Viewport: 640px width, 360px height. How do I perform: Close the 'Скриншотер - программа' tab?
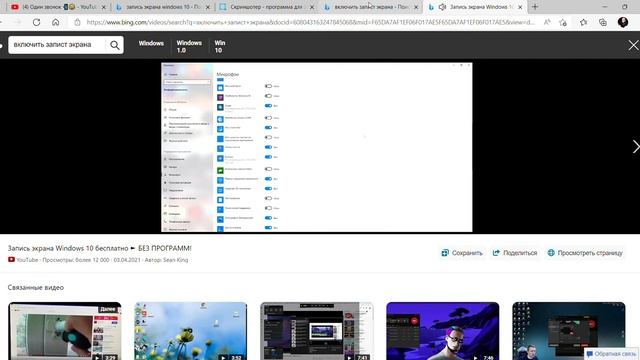pos(312,7)
